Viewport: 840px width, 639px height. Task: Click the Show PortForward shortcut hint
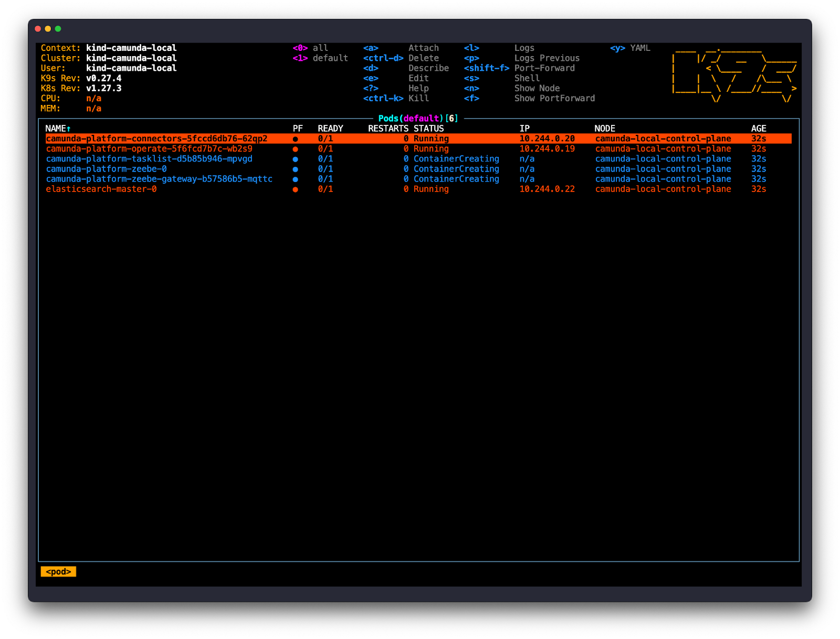coord(529,98)
